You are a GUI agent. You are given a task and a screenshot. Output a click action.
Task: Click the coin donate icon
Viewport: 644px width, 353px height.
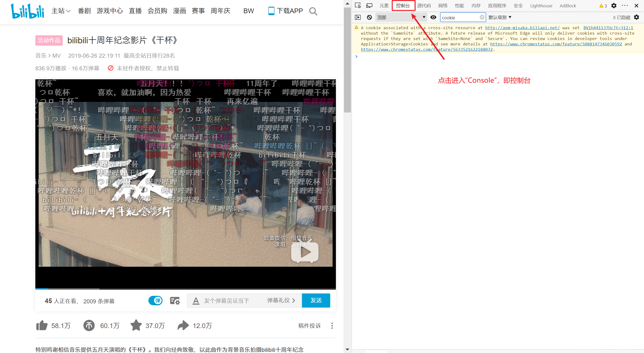coord(89,325)
